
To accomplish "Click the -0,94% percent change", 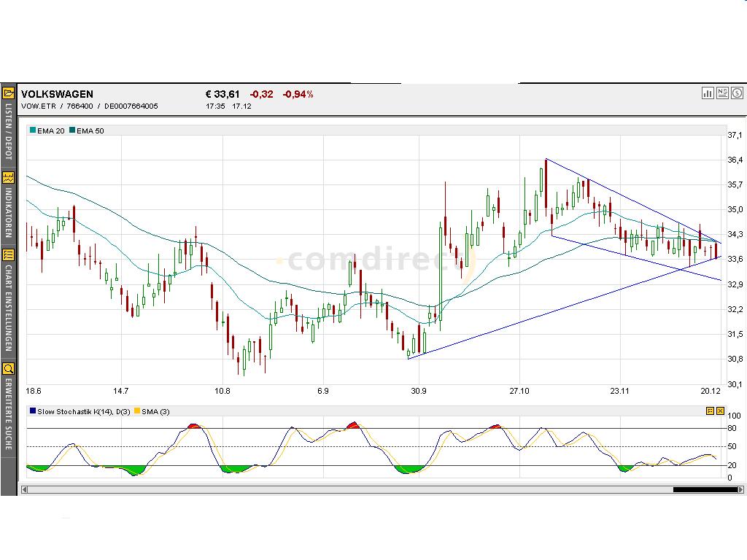I will pos(298,94).
